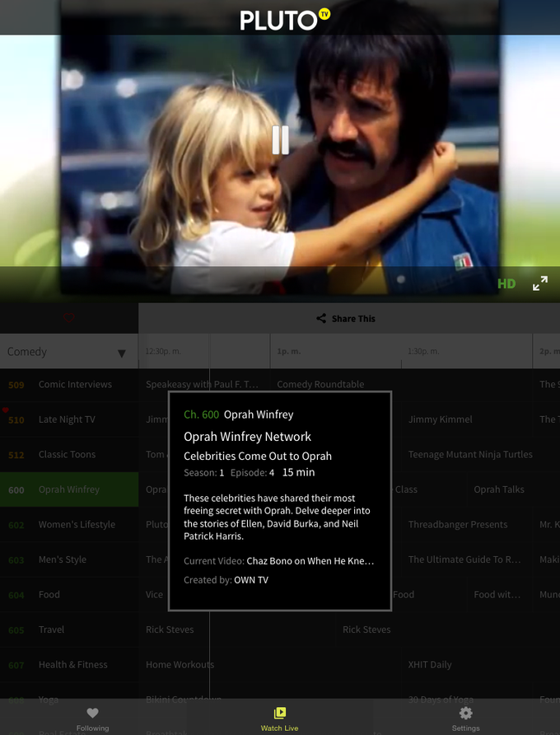560x735 pixels.
Task: Open the Following tab
Action: 93,719
